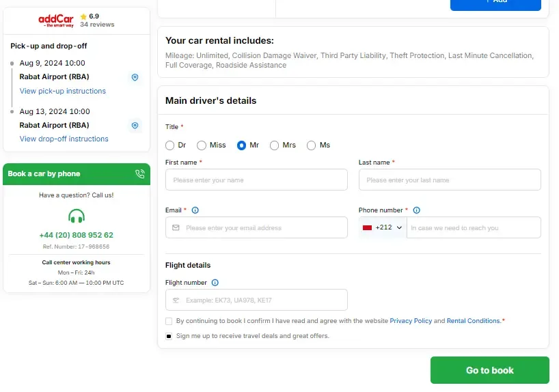Call the +44 (20) 808 952 62 number
559x392 pixels.
click(x=77, y=235)
